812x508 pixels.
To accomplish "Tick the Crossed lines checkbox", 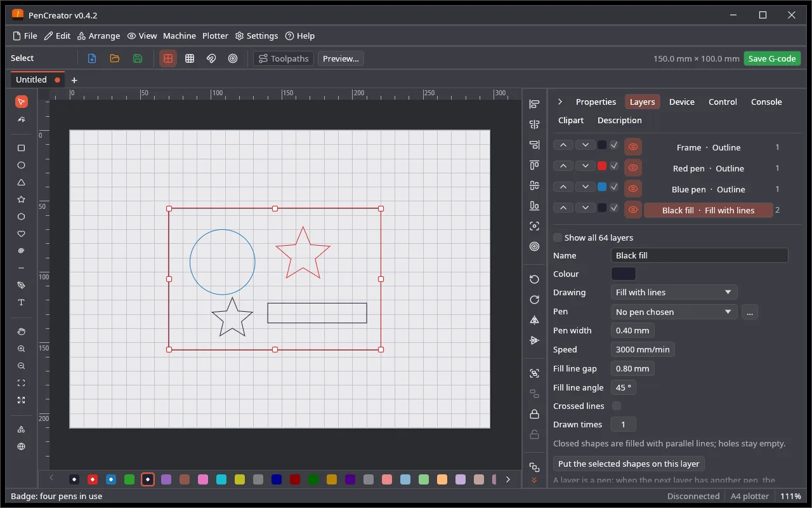I will click(616, 406).
